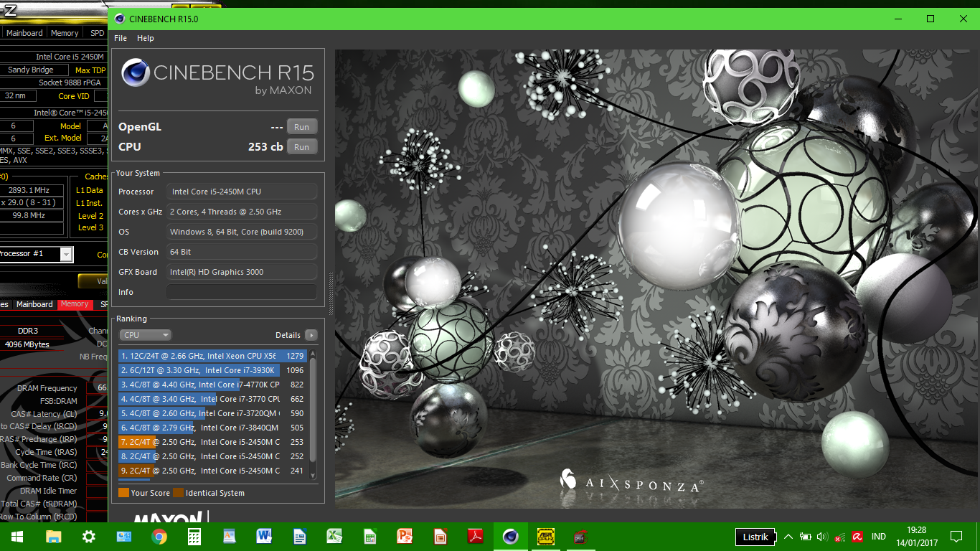Show hidden system tray icons
Image resolution: width=980 pixels, height=551 pixels.
[788, 537]
